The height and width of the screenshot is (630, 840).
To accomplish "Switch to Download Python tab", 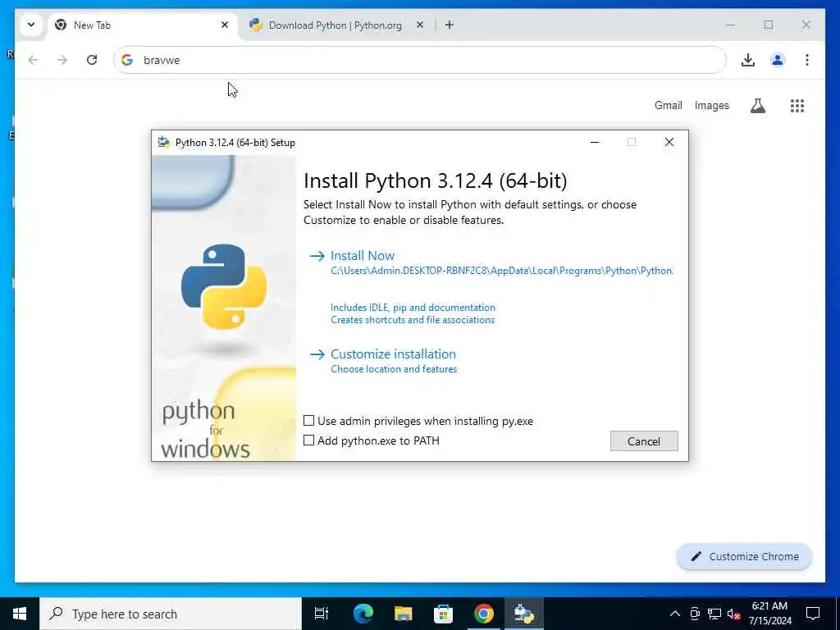I will coord(335,25).
